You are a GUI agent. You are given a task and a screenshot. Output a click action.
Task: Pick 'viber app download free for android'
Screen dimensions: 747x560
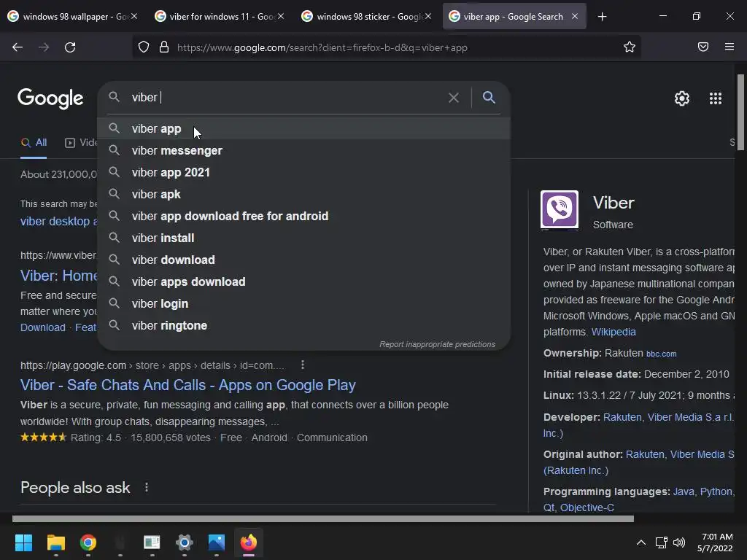click(x=304, y=216)
